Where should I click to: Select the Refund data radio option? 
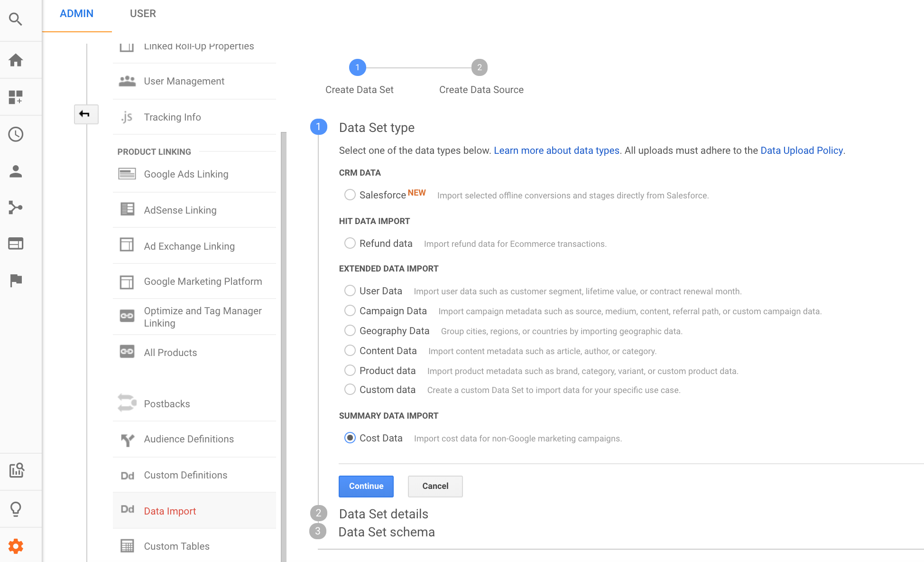tap(350, 244)
